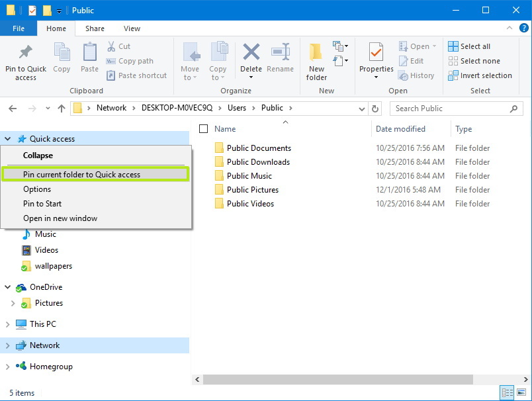Check the checkbox next to the Name column
Viewport: 532px width, 401px height.
click(204, 128)
